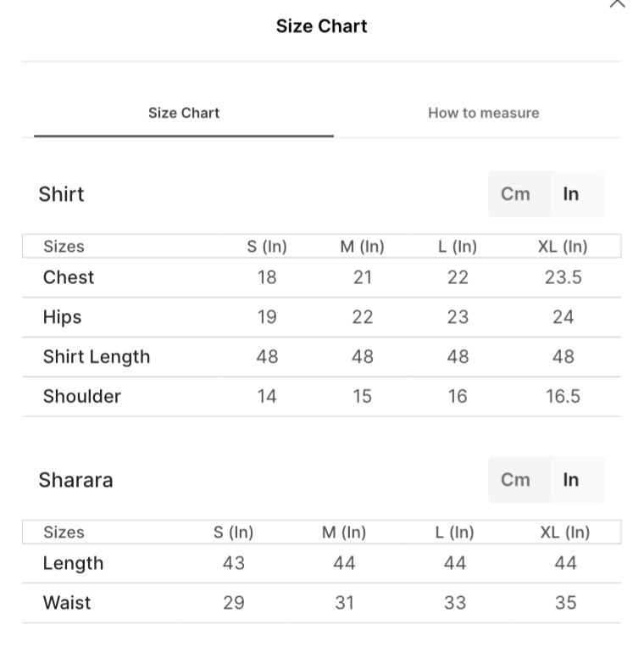Click the Shoulder row label

click(82, 396)
